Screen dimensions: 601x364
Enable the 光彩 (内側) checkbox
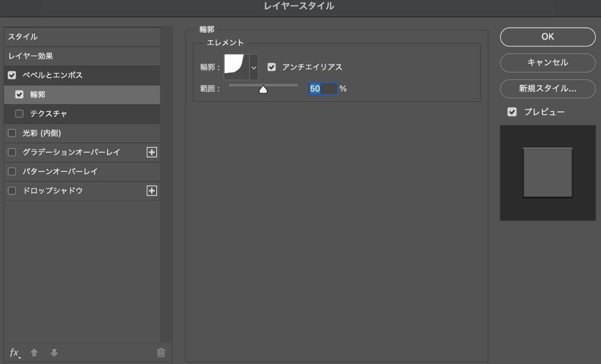tap(12, 133)
